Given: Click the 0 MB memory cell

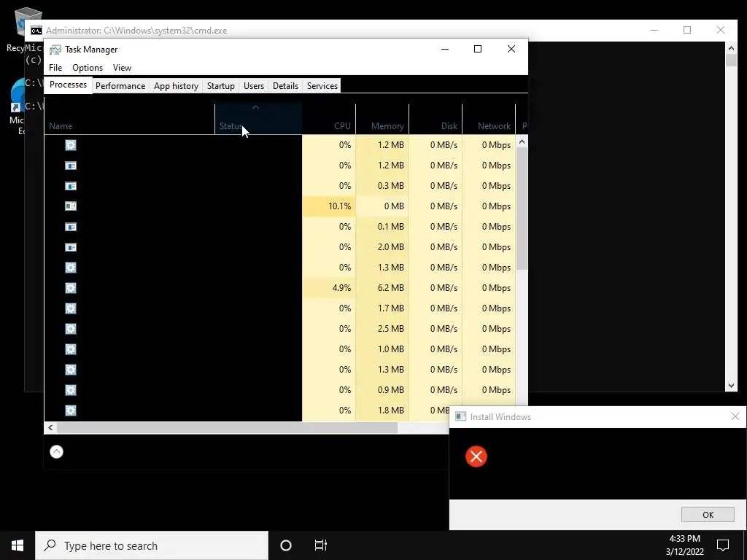Looking at the screenshot, I should click(382, 206).
